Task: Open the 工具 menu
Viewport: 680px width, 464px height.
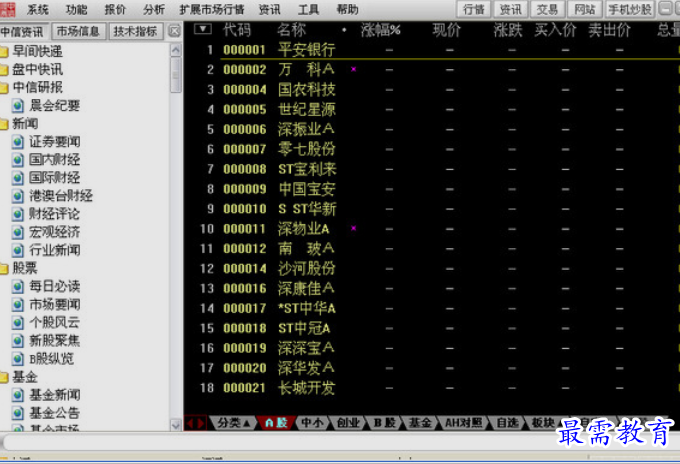Action: [308, 10]
